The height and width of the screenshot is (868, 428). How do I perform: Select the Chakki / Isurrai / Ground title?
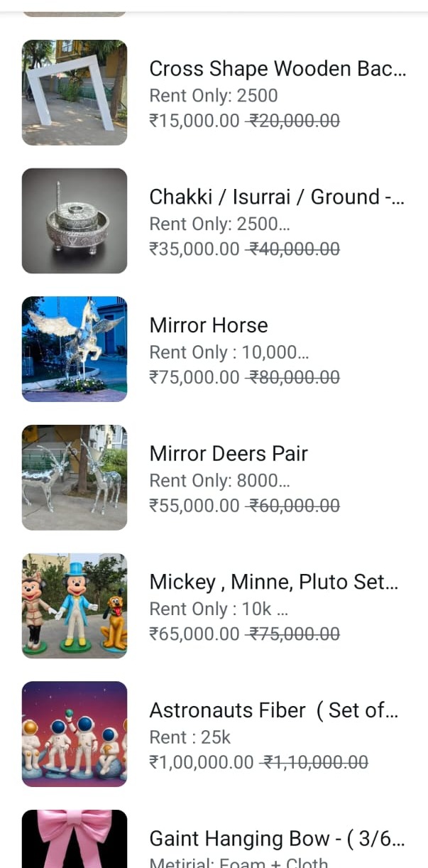[x=277, y=197]
